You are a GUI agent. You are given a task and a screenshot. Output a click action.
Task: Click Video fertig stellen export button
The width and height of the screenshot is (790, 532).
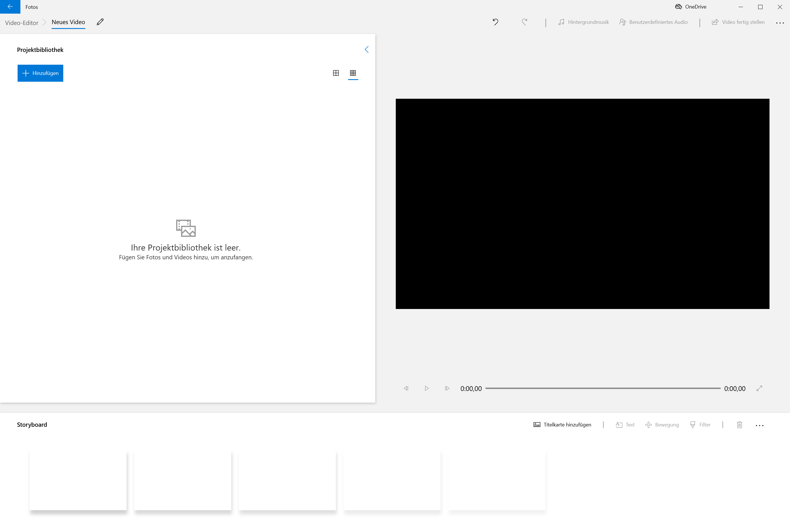pyautogui.click(x=738, y=22)
